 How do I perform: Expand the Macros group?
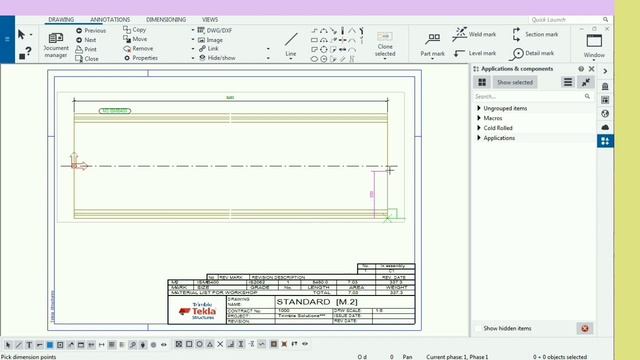point(479,118)
